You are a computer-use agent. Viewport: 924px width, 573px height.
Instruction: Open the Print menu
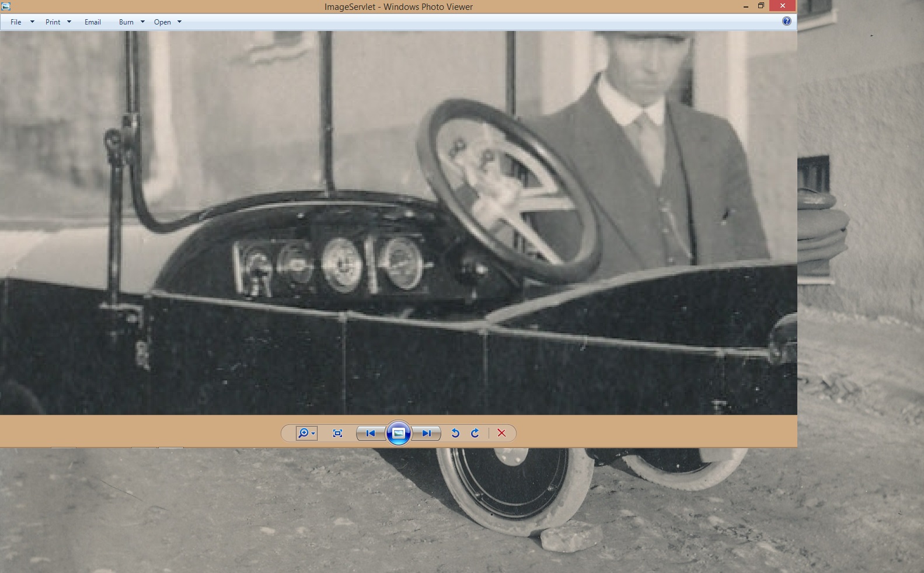click(x=53, y=22)
